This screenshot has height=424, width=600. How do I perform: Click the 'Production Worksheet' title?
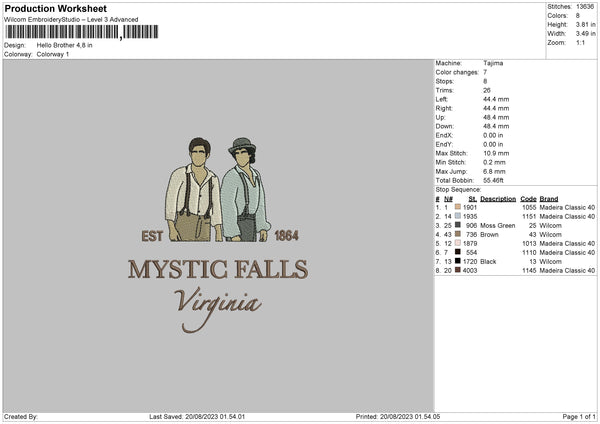coord(55,8)
